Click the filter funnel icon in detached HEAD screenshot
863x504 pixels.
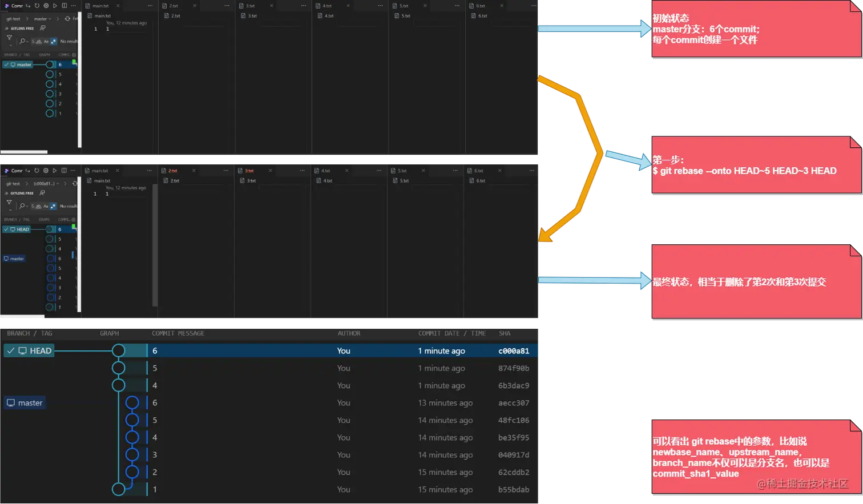9,202
